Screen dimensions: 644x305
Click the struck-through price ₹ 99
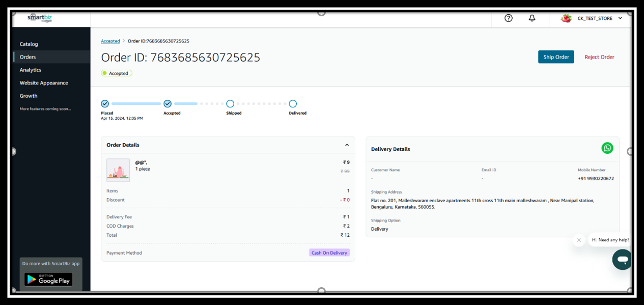pos(345,172)
